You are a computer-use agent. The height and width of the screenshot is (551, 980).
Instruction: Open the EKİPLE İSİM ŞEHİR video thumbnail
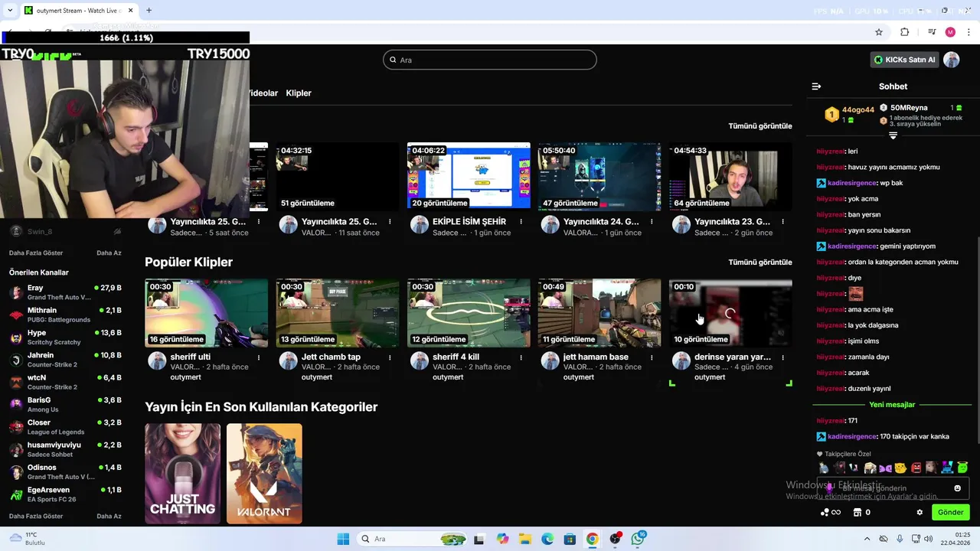[x=469, y=176]
